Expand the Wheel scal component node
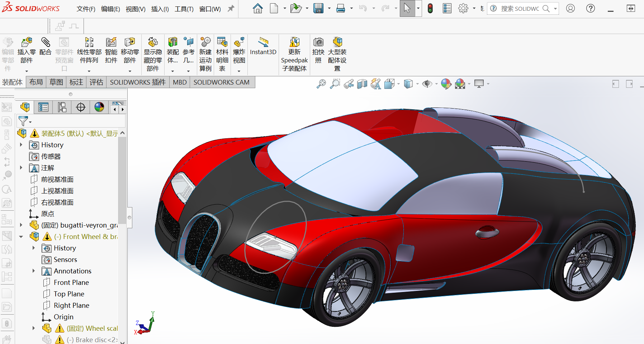Viewport: 644px width, 344px height. [x=34, y=328]
